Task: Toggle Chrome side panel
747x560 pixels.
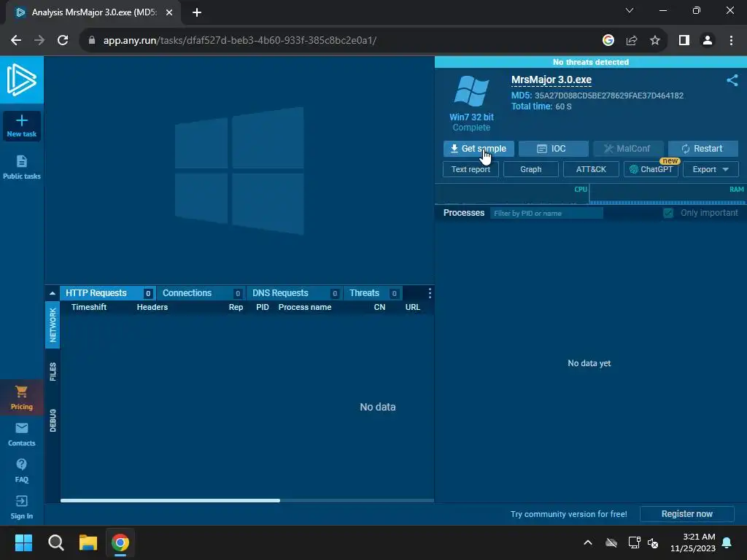Action: (684, 41)
